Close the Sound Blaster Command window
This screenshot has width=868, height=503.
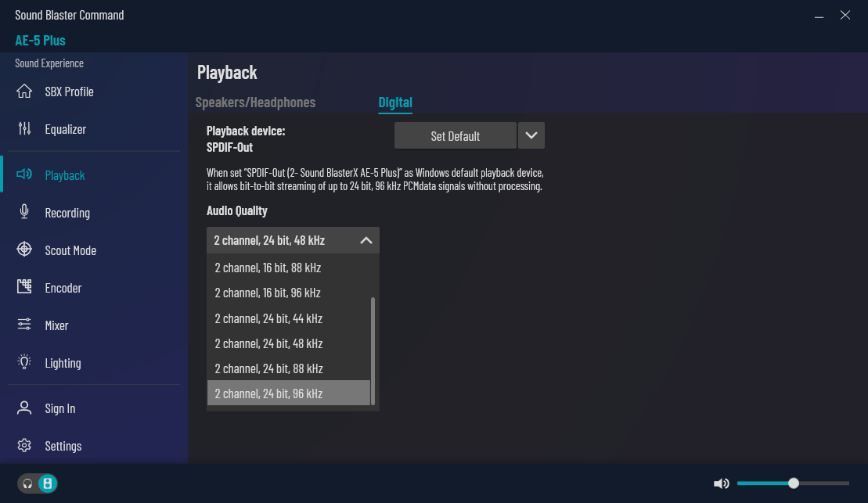[845, 16]
